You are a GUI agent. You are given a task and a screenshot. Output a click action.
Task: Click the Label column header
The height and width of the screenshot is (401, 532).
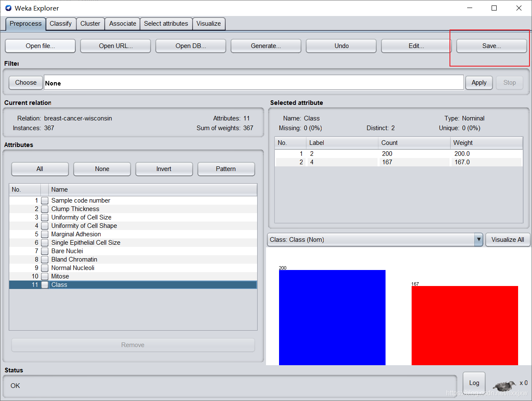[342, 143]
